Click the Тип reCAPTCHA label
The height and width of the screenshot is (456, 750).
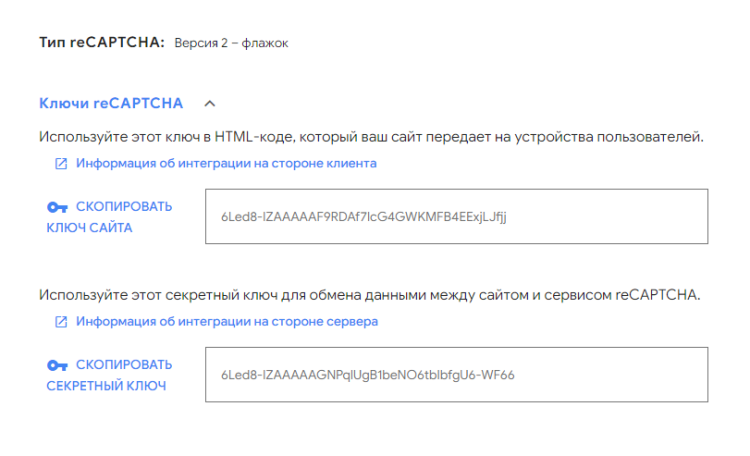[102, 42]
